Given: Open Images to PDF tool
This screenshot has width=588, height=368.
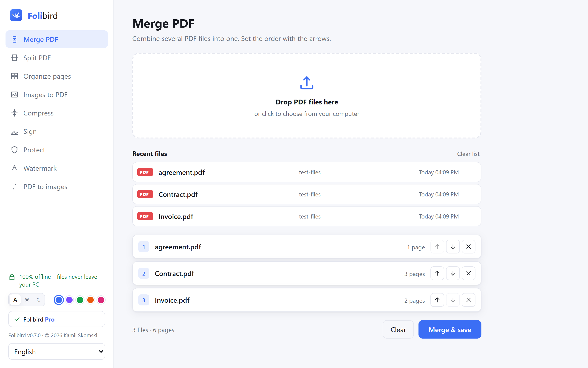Looking at the screenshot, I should point(57,95).
